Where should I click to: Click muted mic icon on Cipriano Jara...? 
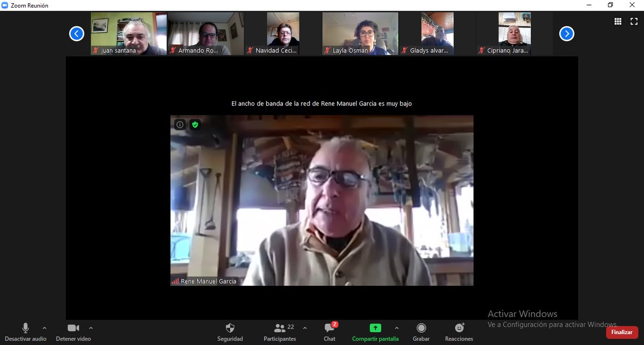(x=482, y=51)
